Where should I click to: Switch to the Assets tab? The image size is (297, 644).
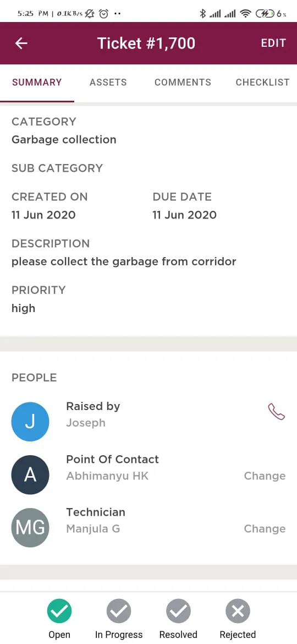(108, 82)
